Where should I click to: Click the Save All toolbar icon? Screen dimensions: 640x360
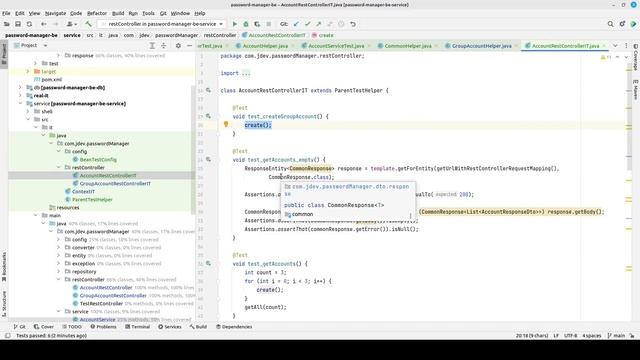tap(18, 24)
